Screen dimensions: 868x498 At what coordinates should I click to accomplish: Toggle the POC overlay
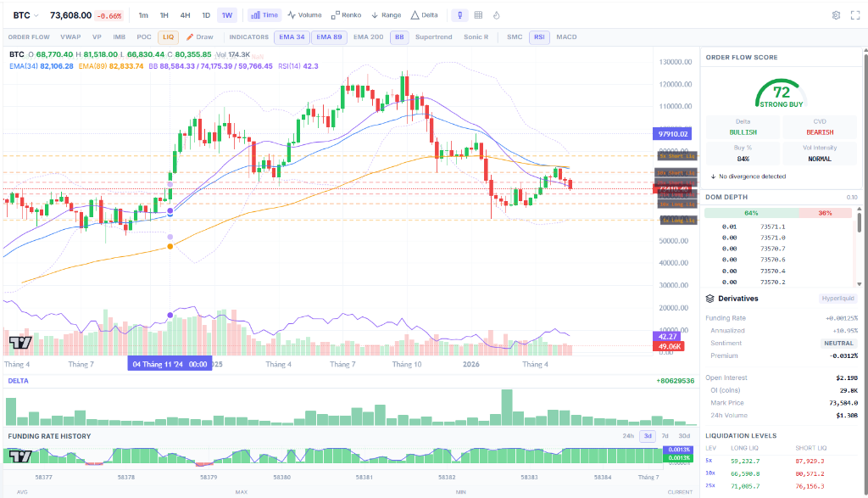tap(144, 37)
